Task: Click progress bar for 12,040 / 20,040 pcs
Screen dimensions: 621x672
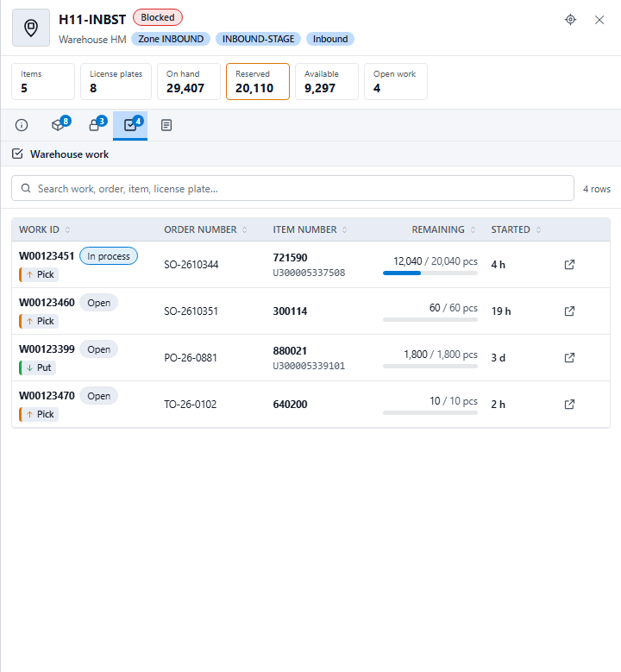Action: point(430,273)
